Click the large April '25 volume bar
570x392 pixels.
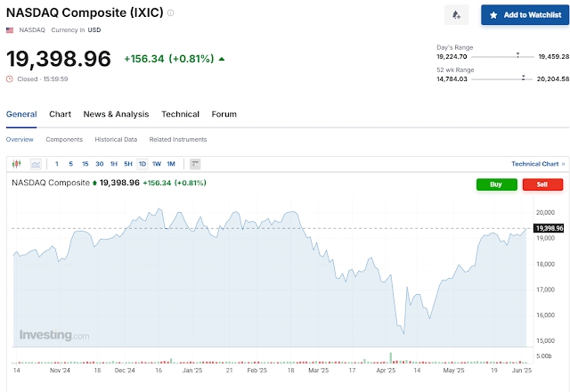coord(391,358)
